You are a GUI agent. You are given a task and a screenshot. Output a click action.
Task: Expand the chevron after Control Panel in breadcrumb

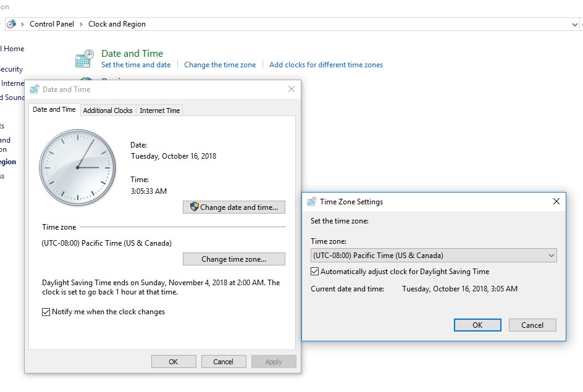tap(81, 24)
